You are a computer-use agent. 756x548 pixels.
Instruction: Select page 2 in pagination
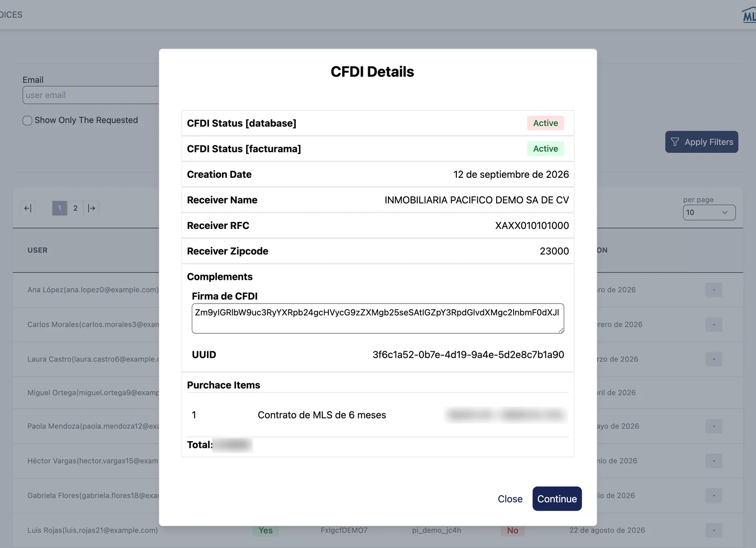(x=75, y=208)
